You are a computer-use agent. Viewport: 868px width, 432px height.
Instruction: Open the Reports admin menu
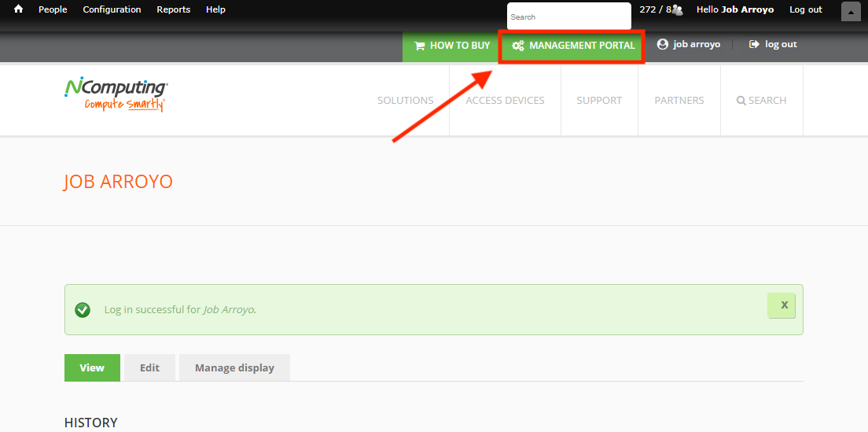(x=173, y=9)
